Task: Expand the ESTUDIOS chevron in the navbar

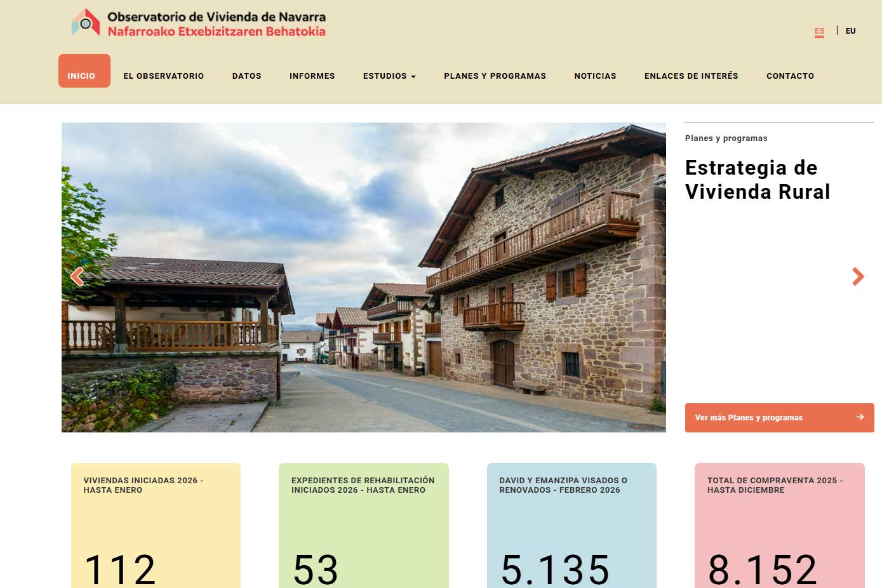Action: click(414, 76)
